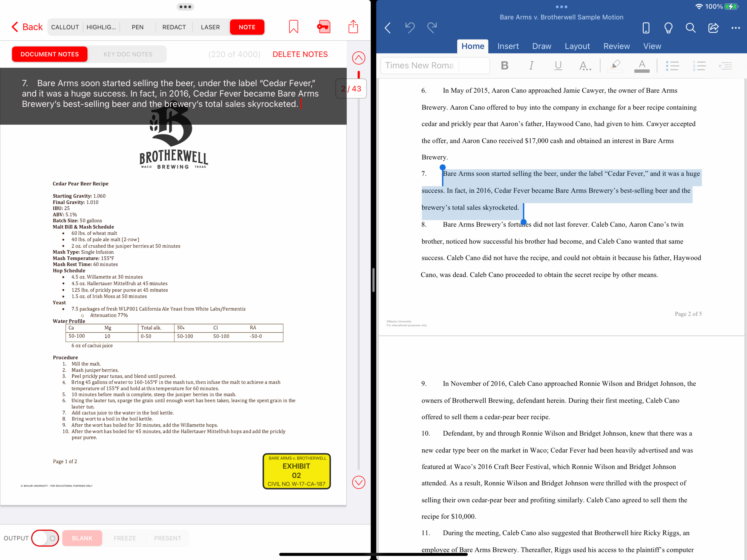Tap the red key doc icon
The height and width of the screenshot is (560, 747).
pos(323,27)
